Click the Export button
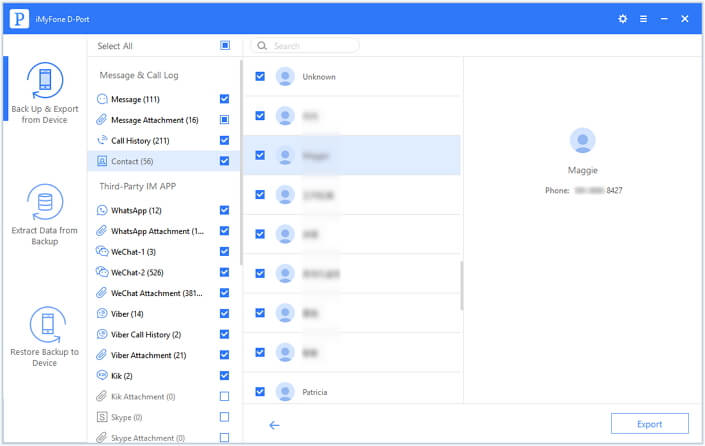 649,424
